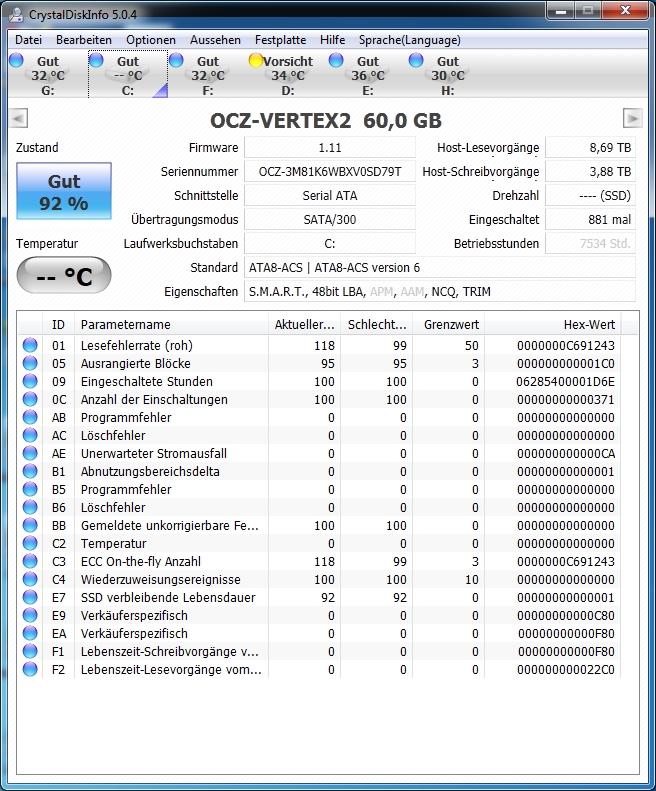
Task: Click status orb of row B6 Löschfehler
Action: (30, 507)
